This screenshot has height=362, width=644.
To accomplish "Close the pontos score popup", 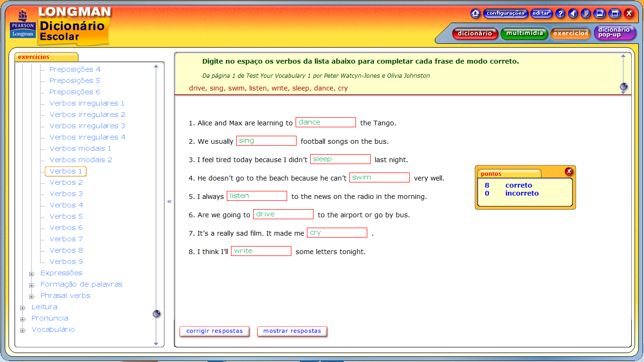I will [x=569, y=172].
